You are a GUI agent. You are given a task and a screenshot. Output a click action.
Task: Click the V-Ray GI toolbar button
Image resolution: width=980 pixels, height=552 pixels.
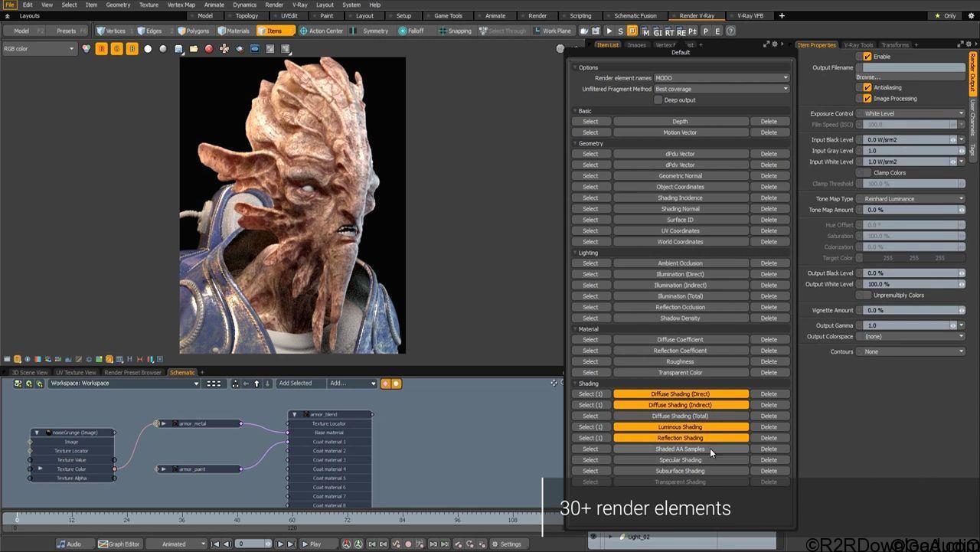pos(657,31)
